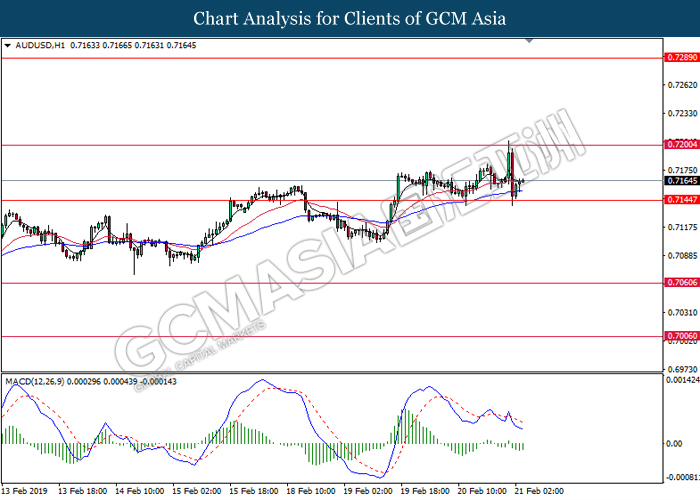Click the 0.70606 red price label
Screen dimensions: 700x500
click(x=681, y=283)
